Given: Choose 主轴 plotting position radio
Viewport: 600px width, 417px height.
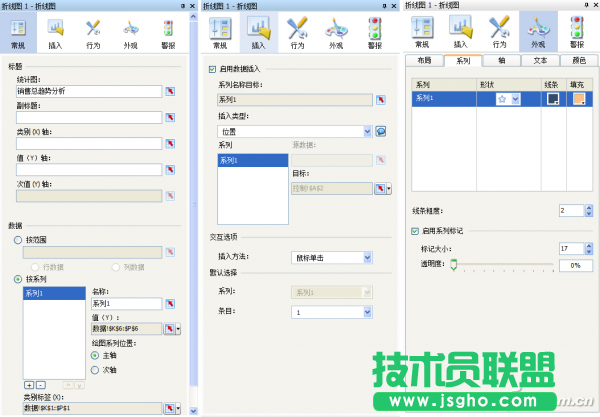Looking at the screenshot, I should (x=95, y=355).
